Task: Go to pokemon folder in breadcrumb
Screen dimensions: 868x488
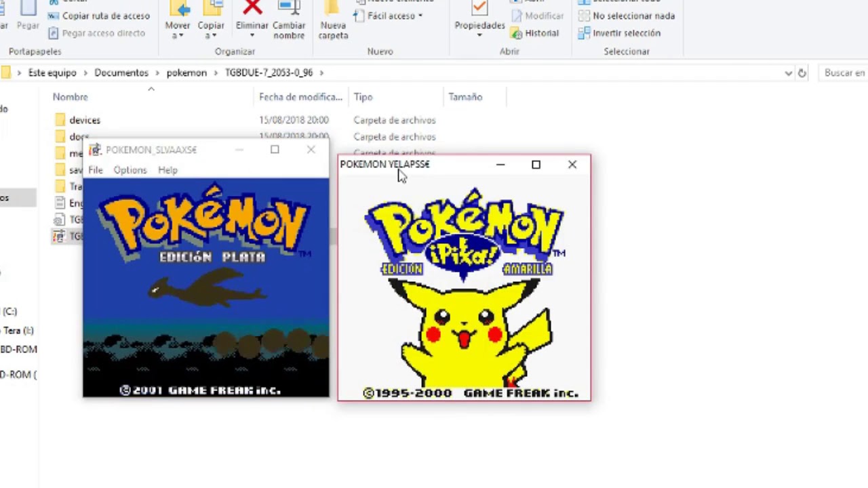Action: 186,73
